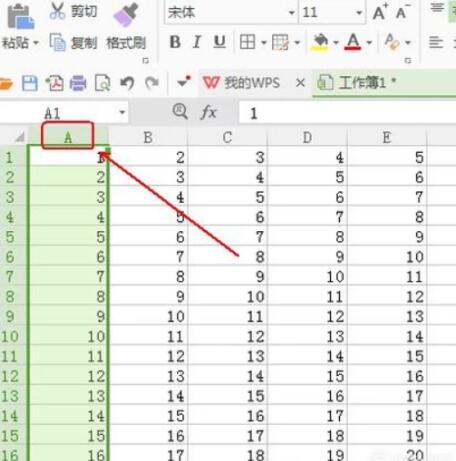The width and height of the screenshot is (456, 461).
Task: Open print preview icon
Action: click(x=102, y=83)
